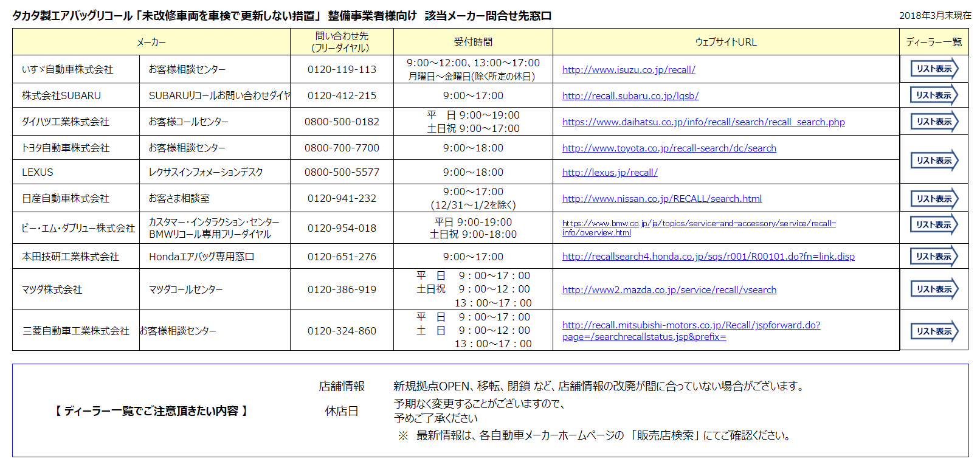Select the 株式会社SUBARU cell
The width and height of the screenshot is (980, 467).
(x=76, y=95)
